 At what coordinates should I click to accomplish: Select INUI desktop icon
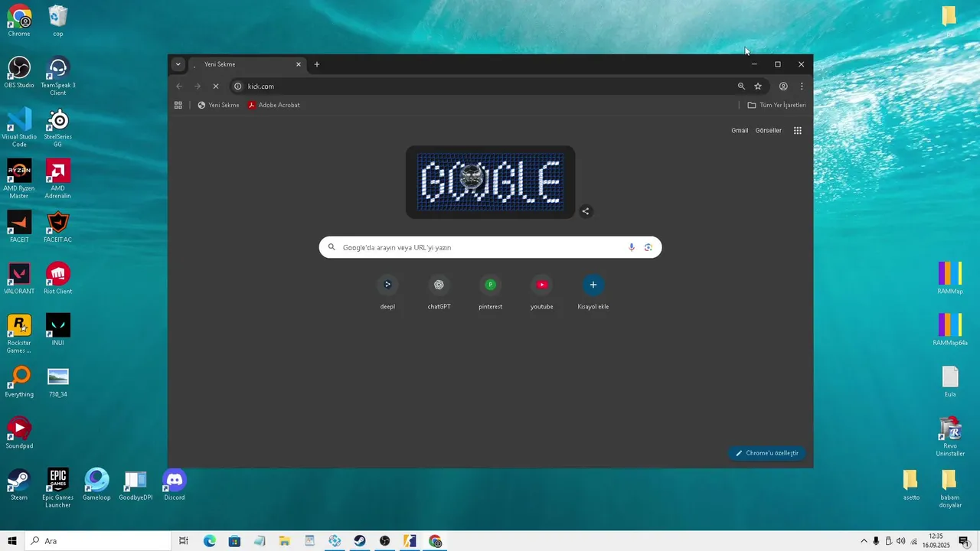(58, 330)
